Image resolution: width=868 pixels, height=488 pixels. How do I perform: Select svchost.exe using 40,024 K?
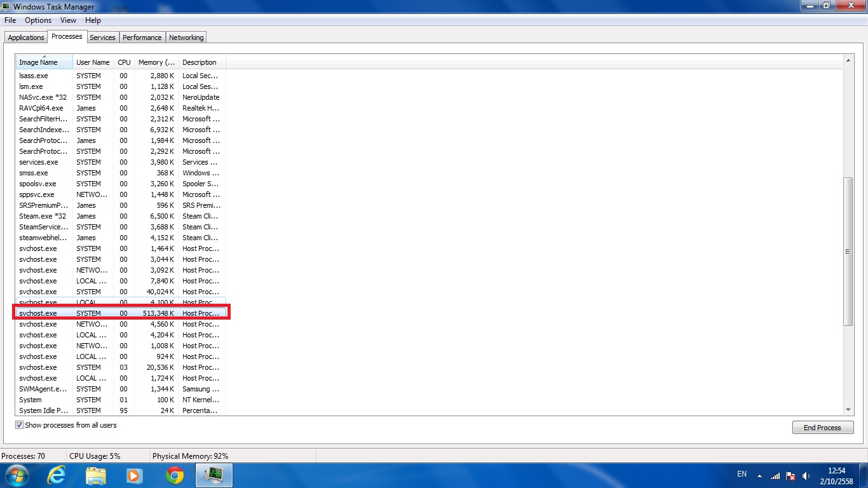pyautogui.click(x=121, y=292)
